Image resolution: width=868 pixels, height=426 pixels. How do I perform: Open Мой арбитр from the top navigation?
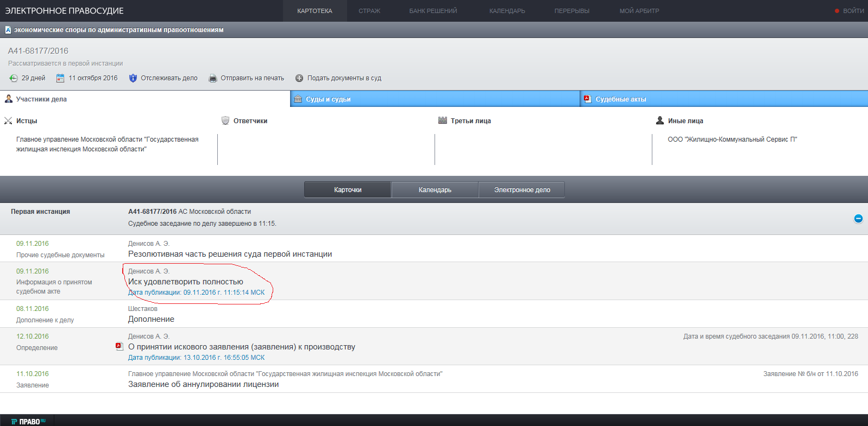coord(639,11)
